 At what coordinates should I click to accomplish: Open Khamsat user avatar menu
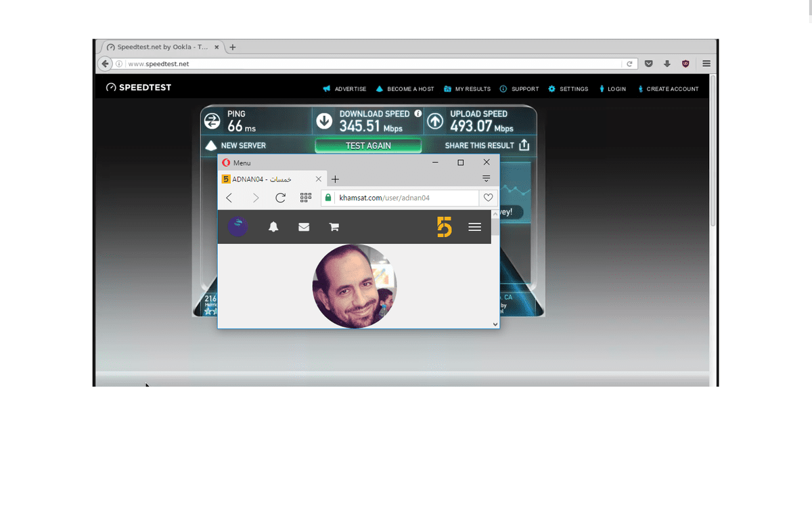click(238, 227)
